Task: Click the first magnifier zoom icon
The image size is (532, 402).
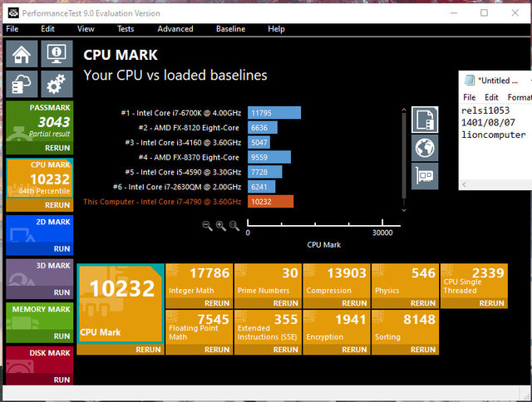Action: point(208,225)
